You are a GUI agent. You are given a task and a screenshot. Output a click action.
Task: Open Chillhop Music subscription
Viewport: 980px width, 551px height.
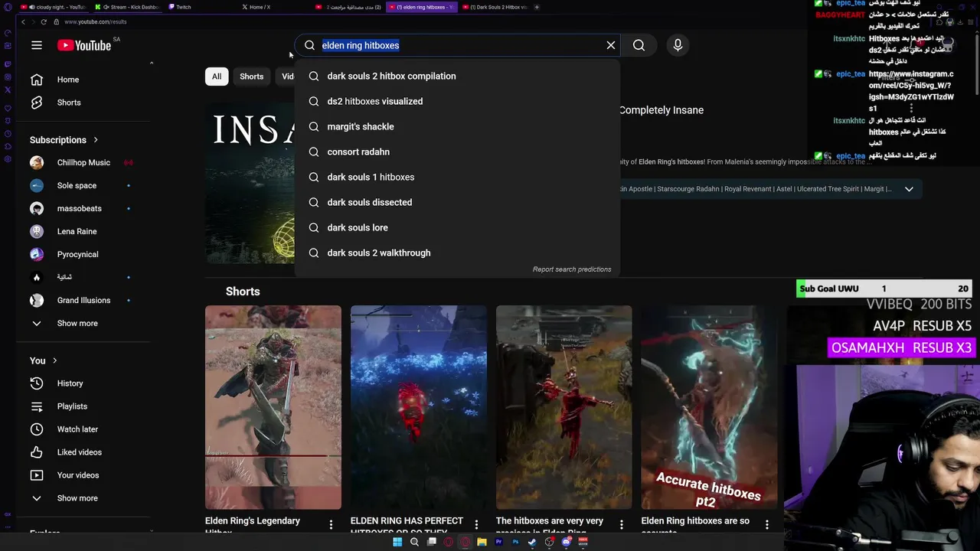pyautogui.click(x=84, y=163)
